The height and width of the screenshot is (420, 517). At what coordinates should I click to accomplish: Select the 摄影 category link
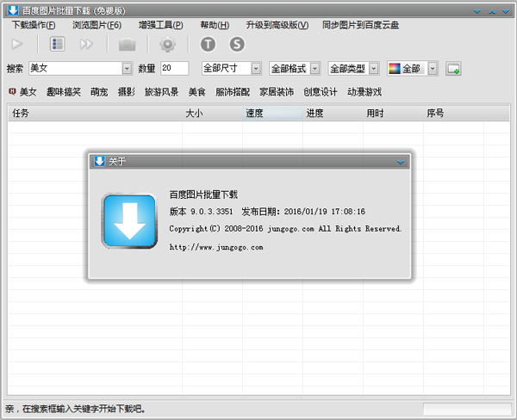(x=127, y=92)
